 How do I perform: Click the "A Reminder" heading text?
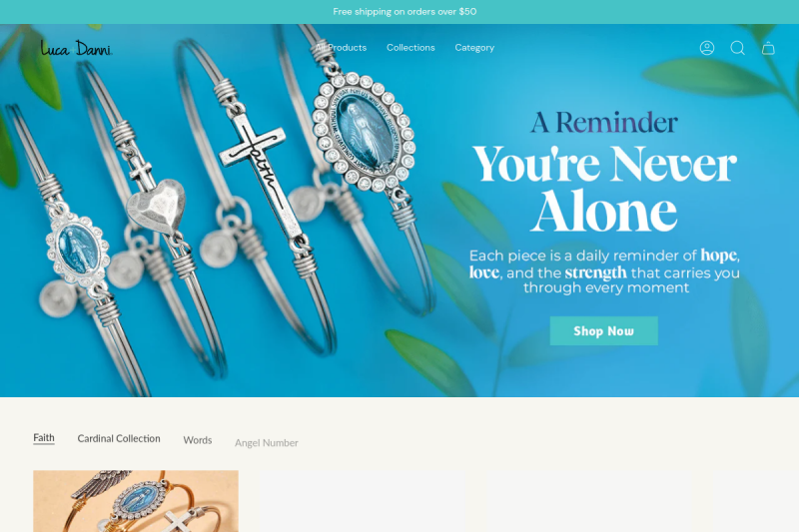604,122
